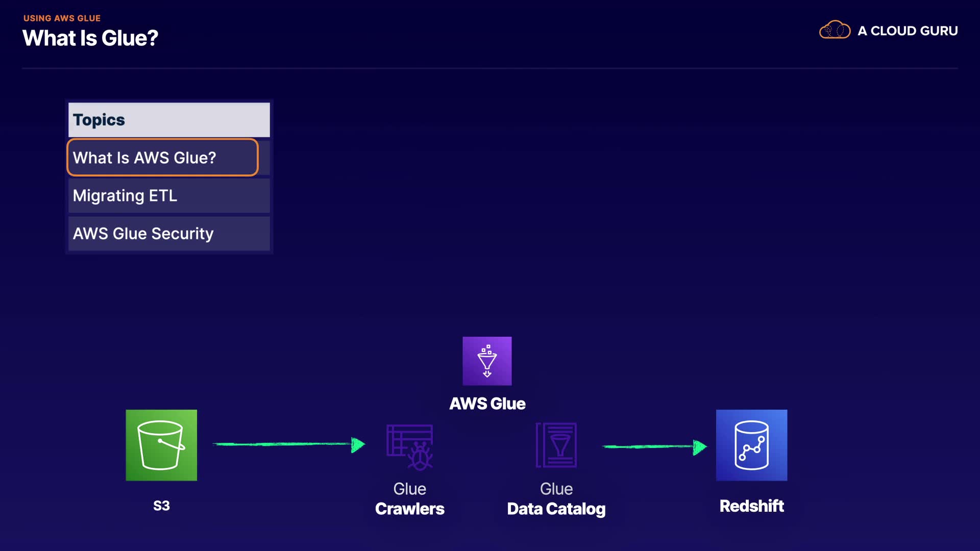Click the A Cloud Guru cloud logo
This screenshot has height=551, width=980.
[835, 31]
